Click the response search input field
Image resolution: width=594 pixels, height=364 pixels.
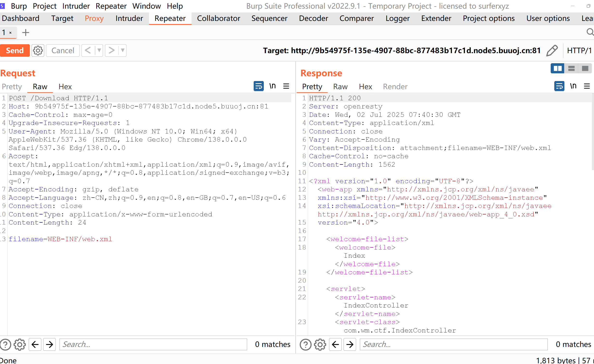(453, 345)
